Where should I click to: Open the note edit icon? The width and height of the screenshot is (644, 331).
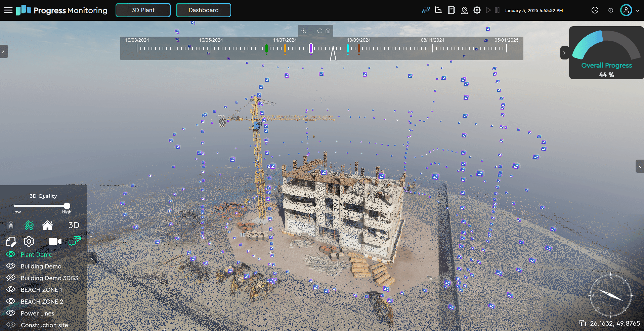[x=11, y=242]
